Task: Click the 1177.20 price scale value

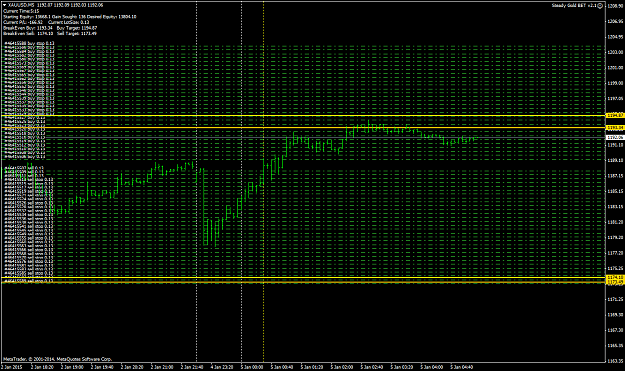Action: coord(616,253)
